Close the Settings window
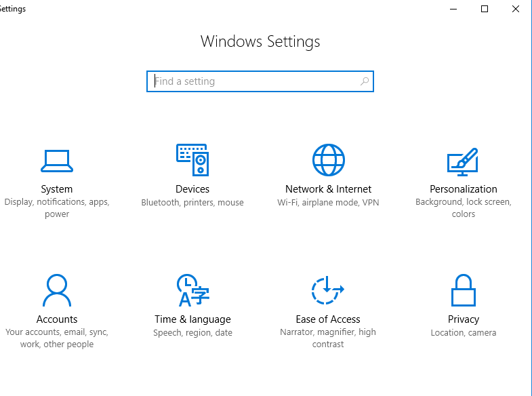 [515, 9]
